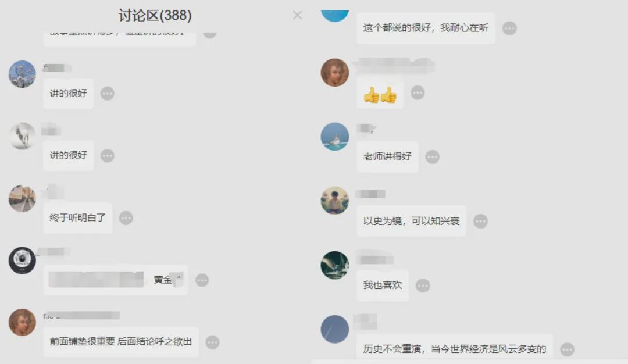Open the camera lens avatar profile

click(23, 260)
